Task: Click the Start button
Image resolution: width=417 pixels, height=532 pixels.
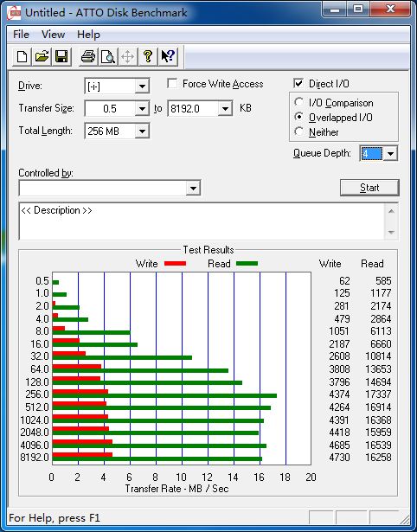Action: (x=369, y=188)
